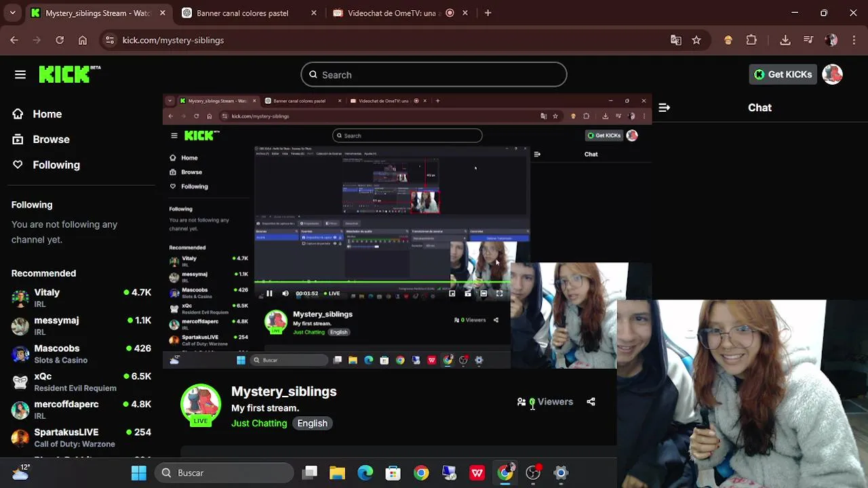Reload the current page
This screenshot has height=488, width=868.
click(x=60, y=40)
